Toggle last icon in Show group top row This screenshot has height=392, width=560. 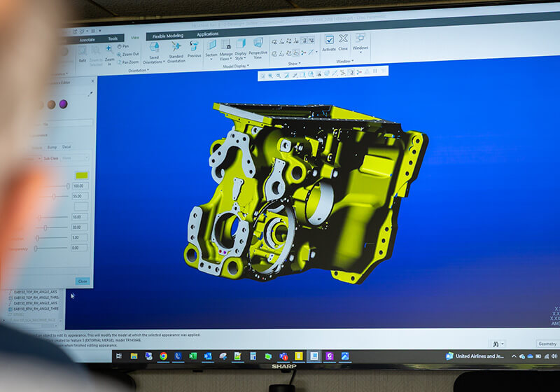(311, 41)
